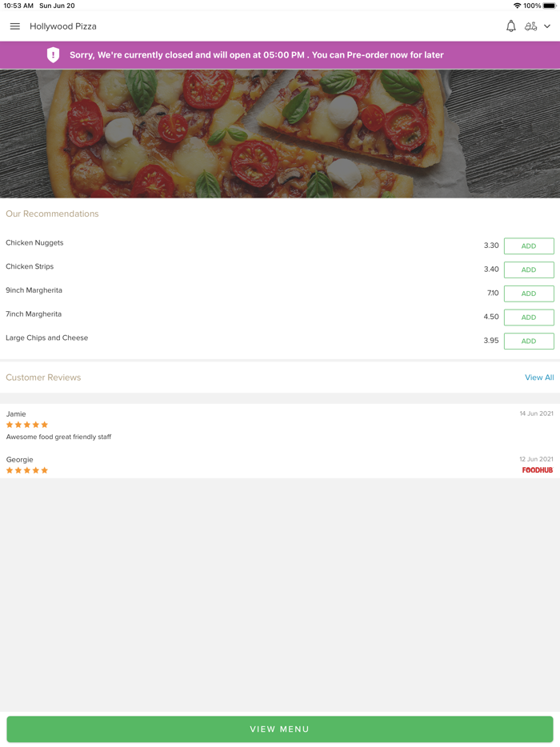The width and height of the screenshot is (560, 747).
Task: Add Large Chips and Cheese
Action: (x=529, y=341)
